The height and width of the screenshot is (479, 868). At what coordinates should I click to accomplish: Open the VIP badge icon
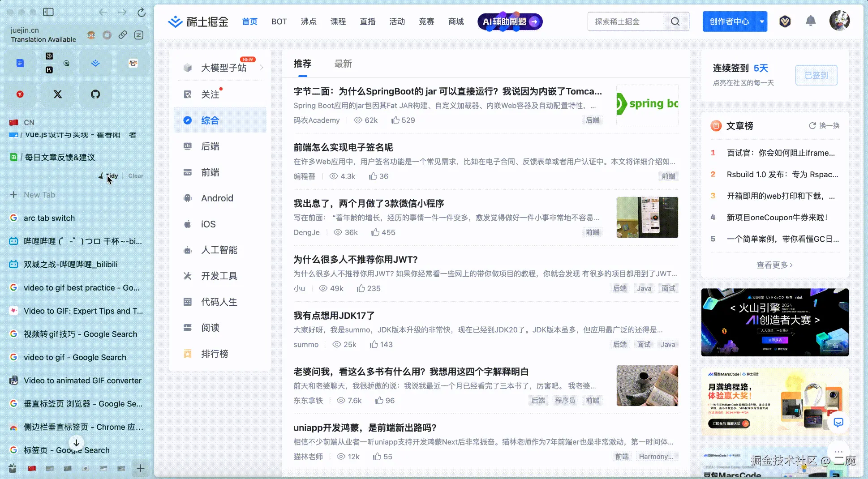785,21
